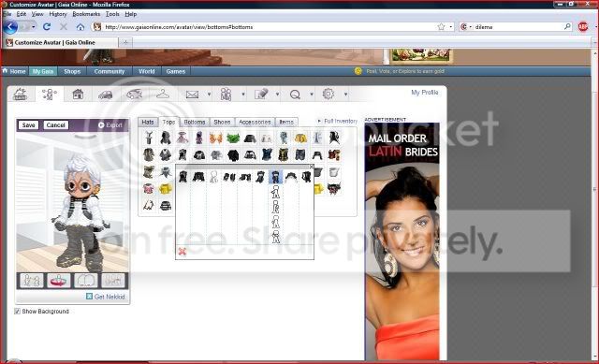Click the Firefox reload icon

[47, 27]
